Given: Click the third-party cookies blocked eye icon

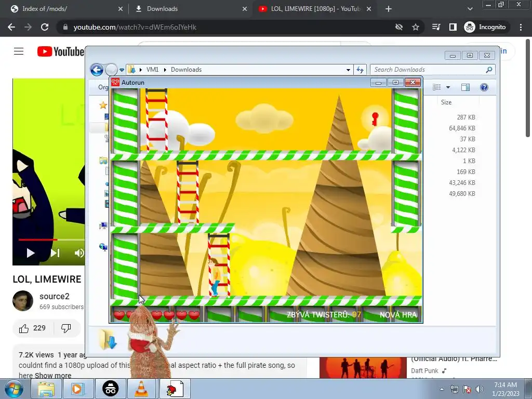Looking at the screenshot, I should pos(399,27).
